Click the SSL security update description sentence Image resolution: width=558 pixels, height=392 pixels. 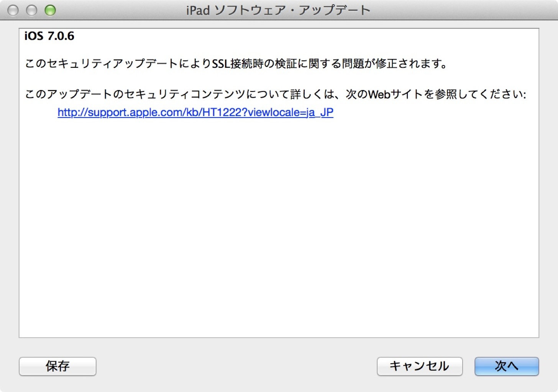[x=236, y=63]
